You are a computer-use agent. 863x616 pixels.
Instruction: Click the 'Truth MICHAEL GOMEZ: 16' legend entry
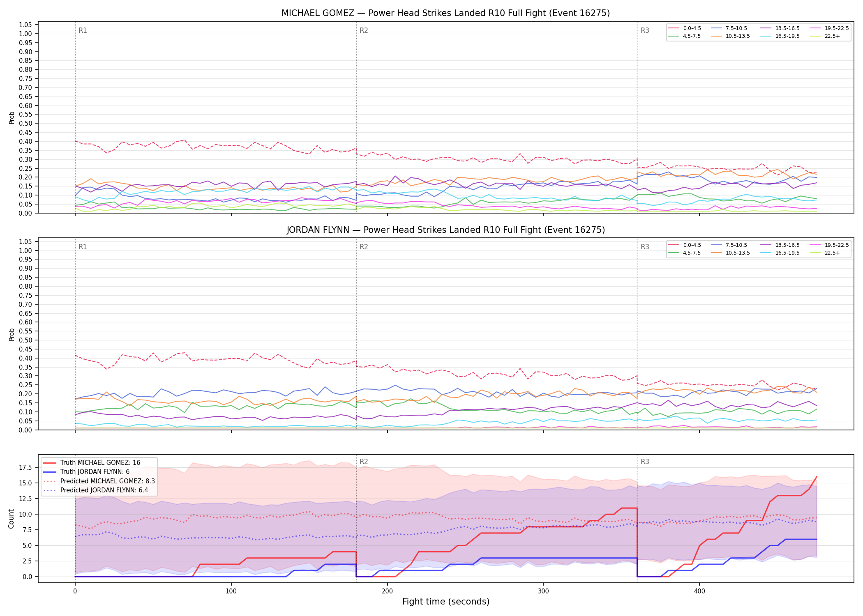(x=92, y=463)
